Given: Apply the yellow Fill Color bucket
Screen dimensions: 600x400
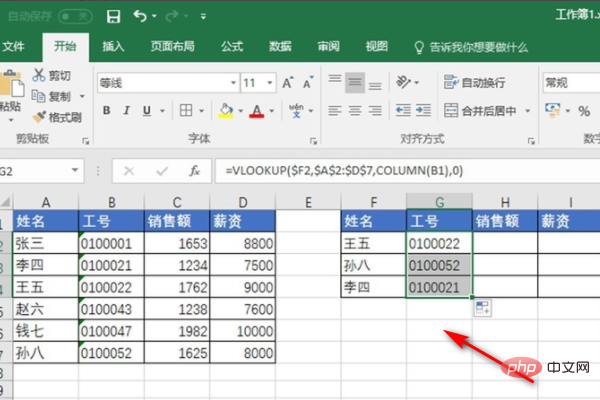Looking at the screenshot, I should coord(226,111).
